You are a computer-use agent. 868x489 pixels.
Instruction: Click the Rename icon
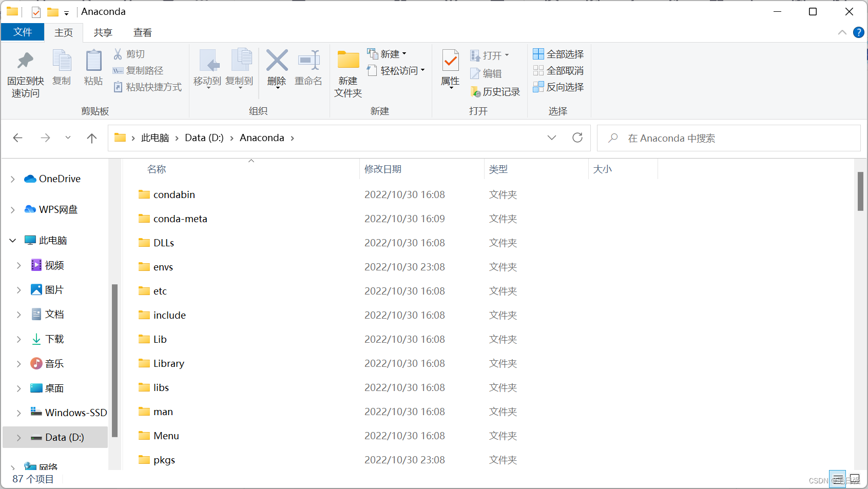(309, 61)
